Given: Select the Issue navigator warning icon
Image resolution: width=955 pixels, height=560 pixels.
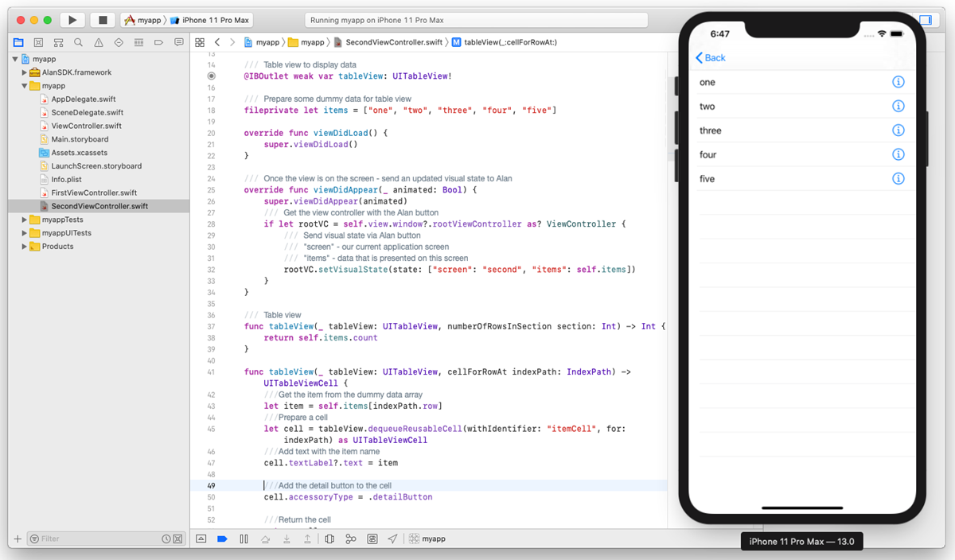Looking at the screenshot, I should tap(97, 42).
